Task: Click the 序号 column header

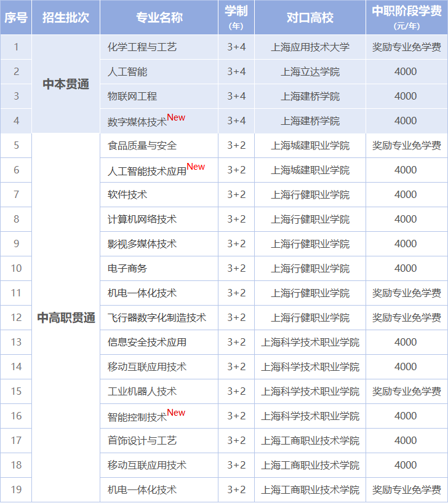Action: 16,17
